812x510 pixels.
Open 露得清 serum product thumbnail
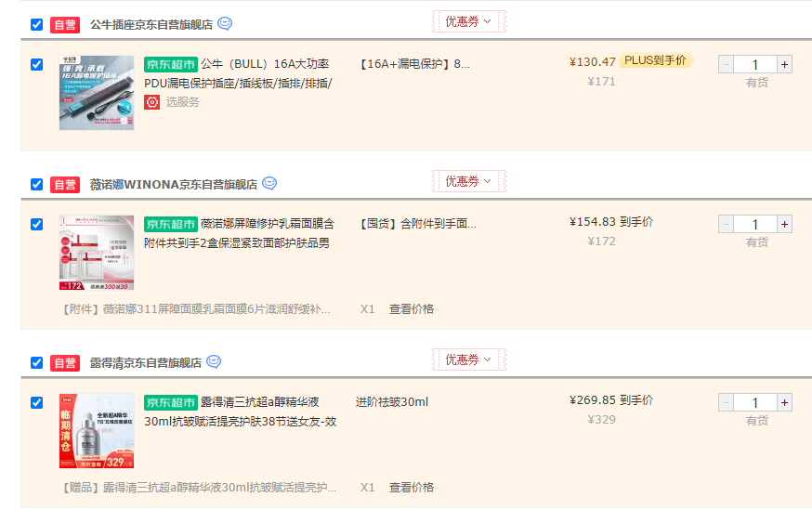tap(97, 431)
